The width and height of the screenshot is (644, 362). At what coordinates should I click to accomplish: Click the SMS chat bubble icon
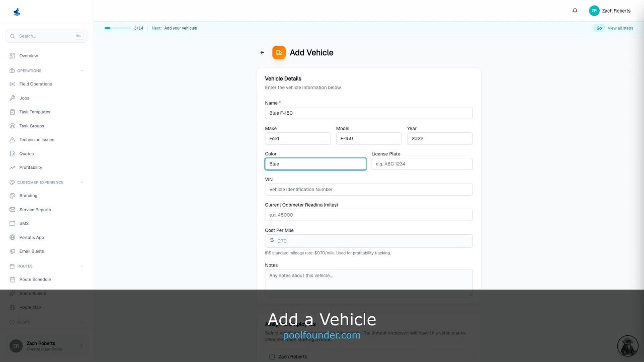(x=13, y=223)
